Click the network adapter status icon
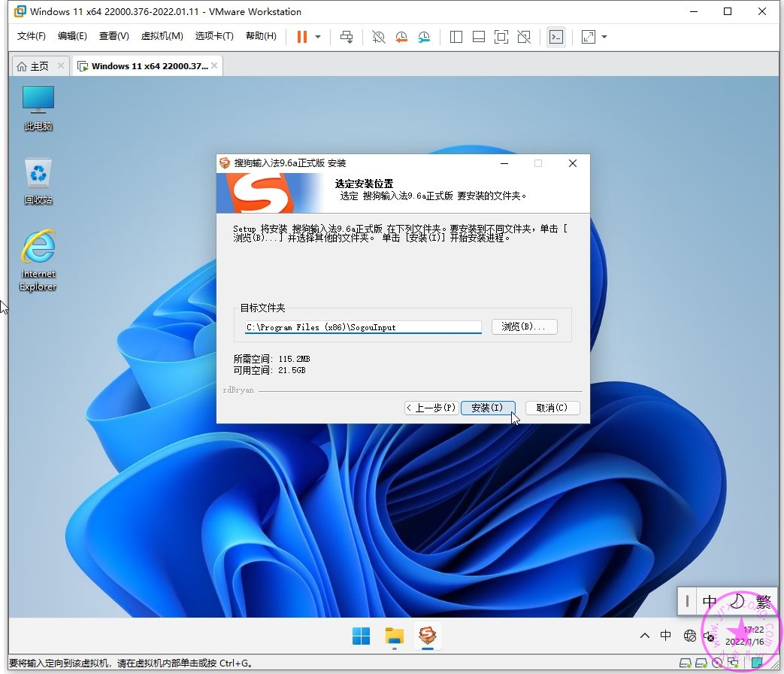Screen dimensions: 784x674 click(734, 663)
